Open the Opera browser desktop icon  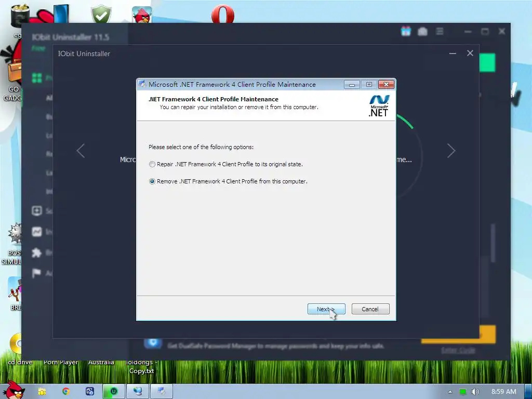point(222,15)
